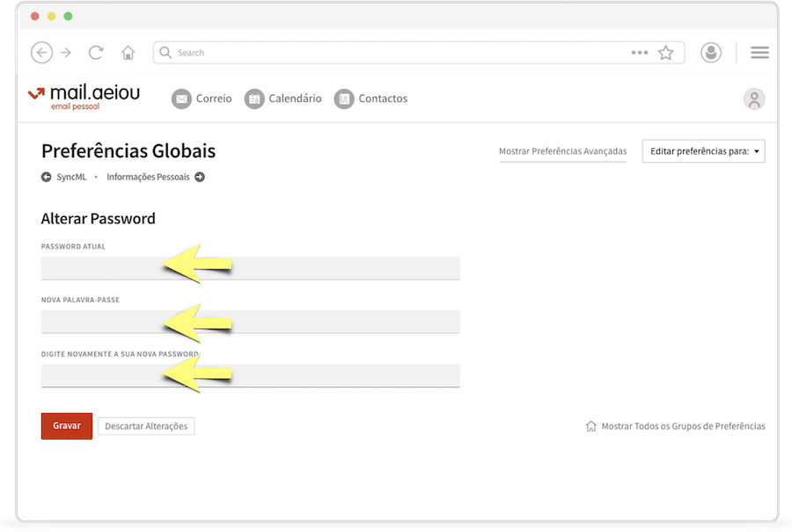
Task: Open the hamburger browser menu
Action: (759, 53)
